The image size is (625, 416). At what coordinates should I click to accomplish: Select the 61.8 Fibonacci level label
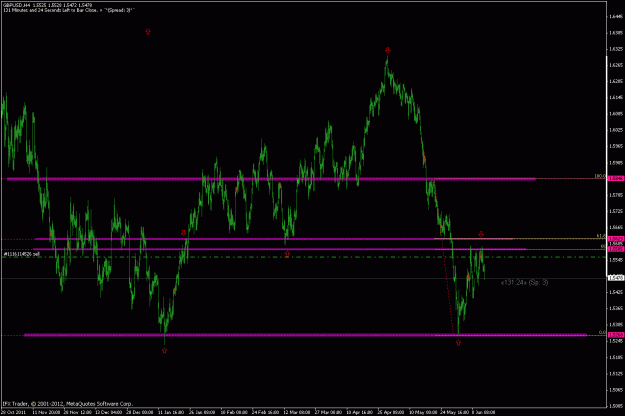tap(601, 236)
